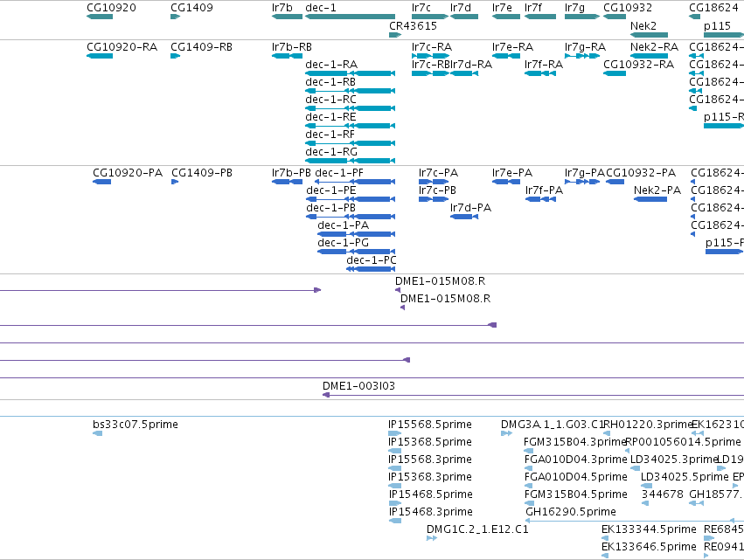Select EST IP15568.5prime

[395, 433]
